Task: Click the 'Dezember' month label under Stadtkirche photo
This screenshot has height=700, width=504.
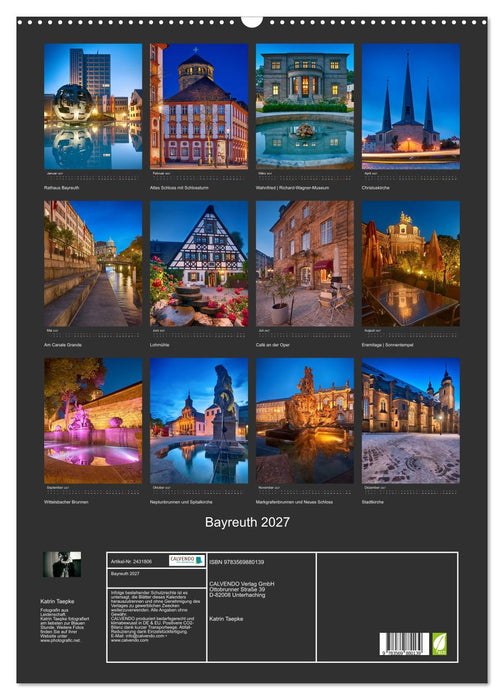Action: tap(372, 488)
